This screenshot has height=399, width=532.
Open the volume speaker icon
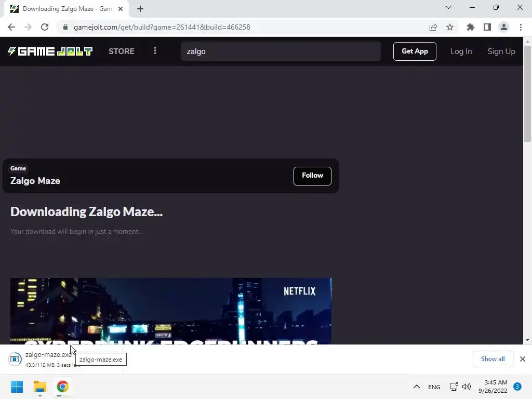point(467,387)
